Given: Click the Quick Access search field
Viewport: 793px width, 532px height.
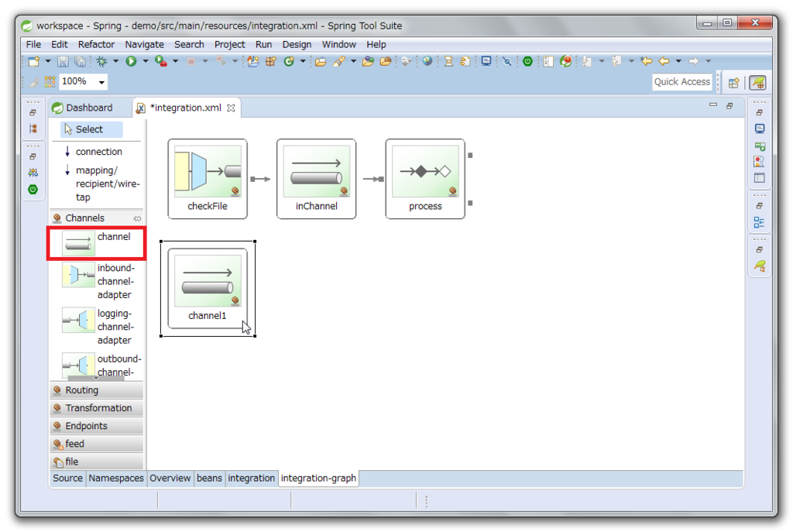Looking at the screenshot, I should tap(681, 82).
